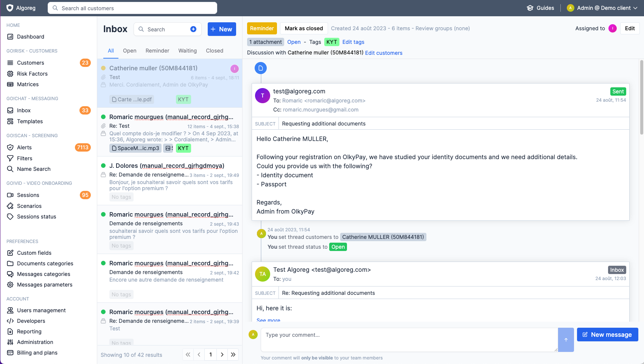The width and height of the screenshot is (644, 364).
Task: Open the Templates icon in sidebar
Action: tap(10, 121)
